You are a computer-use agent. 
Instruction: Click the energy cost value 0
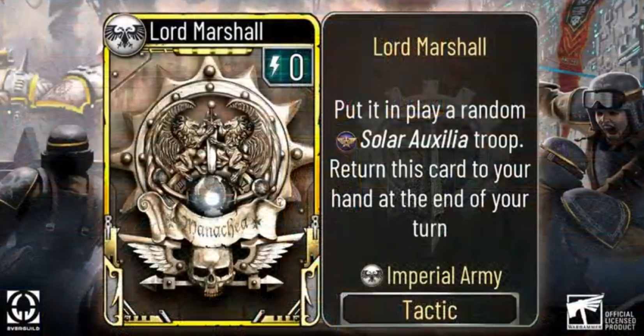[x=296, y=67]
